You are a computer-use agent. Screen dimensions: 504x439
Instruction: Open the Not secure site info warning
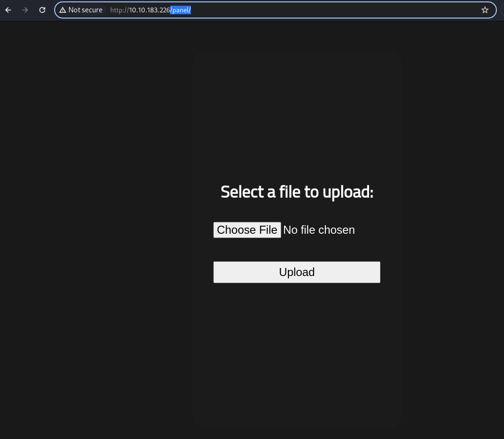(x=81, y=10)
